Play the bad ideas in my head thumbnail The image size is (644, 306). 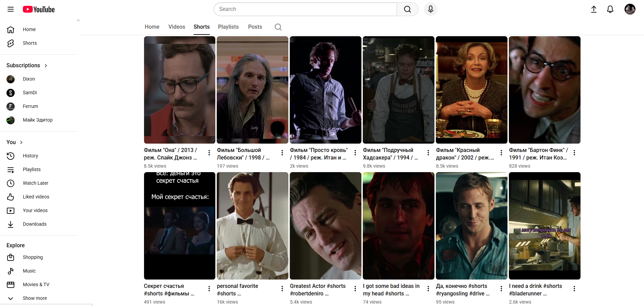click(399, 226)
